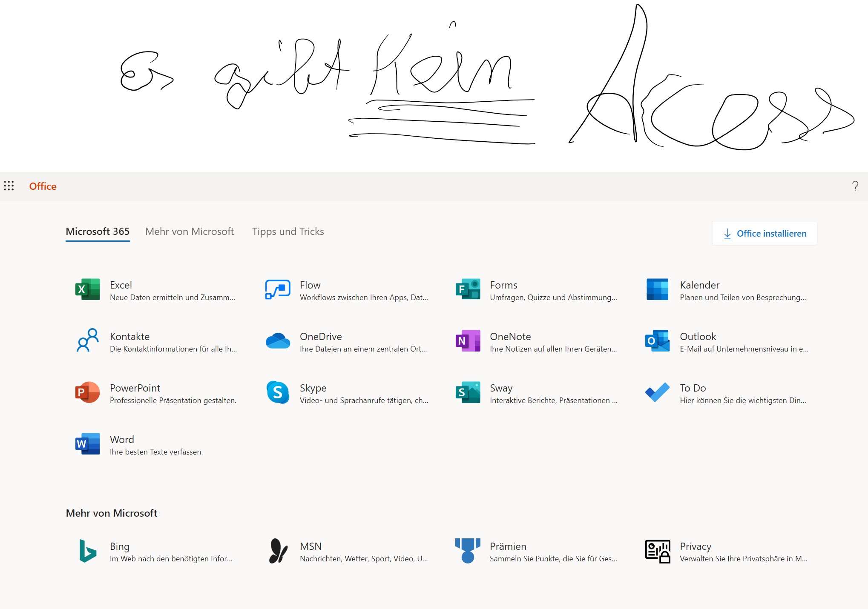Click the Kontakte title link
This screenshot has height=609, width=868.
tap(130, 337)
